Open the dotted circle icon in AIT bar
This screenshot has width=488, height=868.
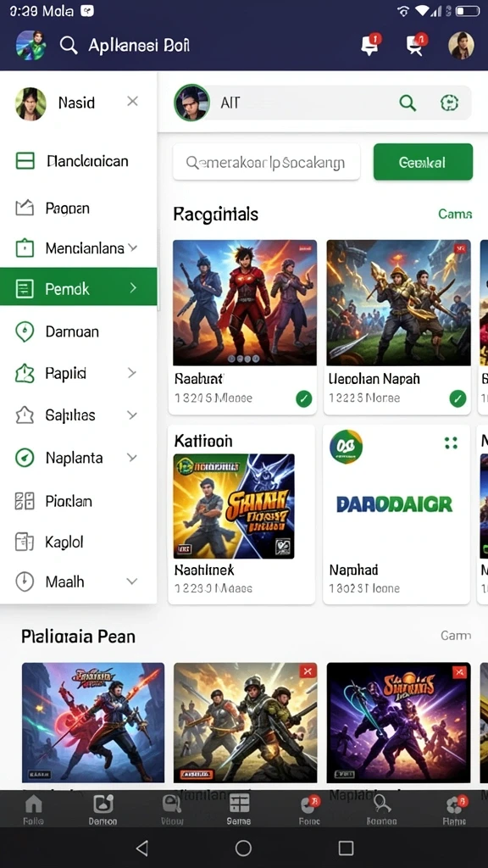pos(449,103)
